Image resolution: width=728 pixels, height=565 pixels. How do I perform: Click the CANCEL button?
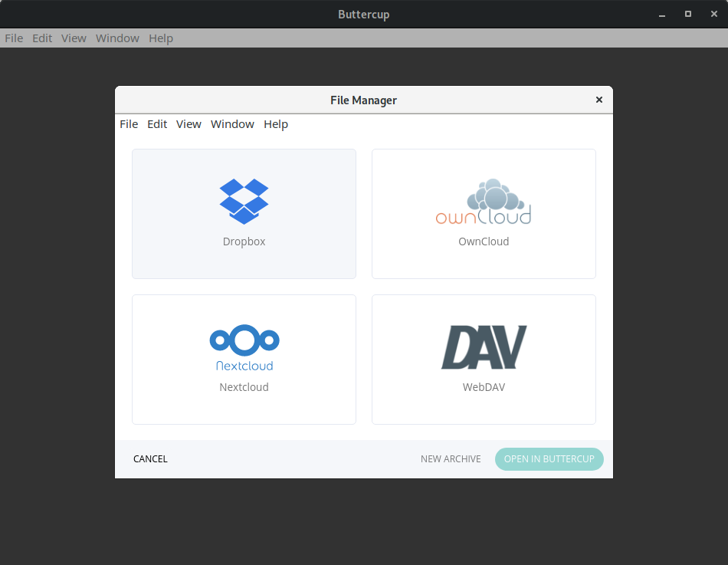point(150,459)
